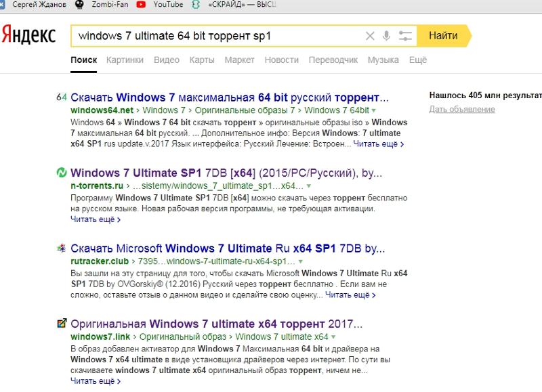Clear the search query with the X icon
The height and width of the screenshot is (392, 542).
tap(370, 36)
